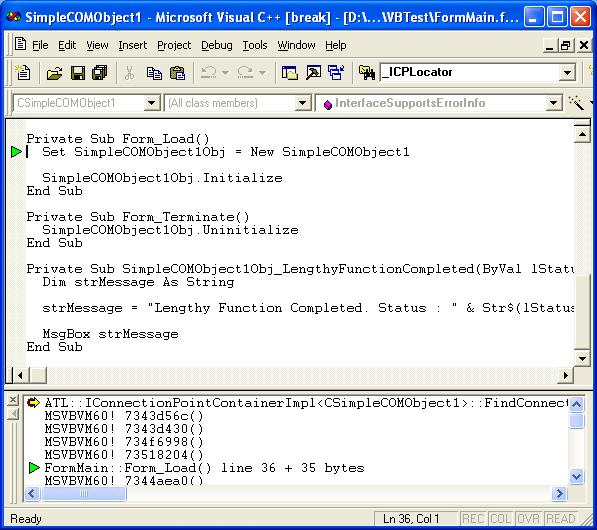Viewport: 597px width, 530px height.
Task: Copy selection using the Copy icon
Action: [154, 72]
